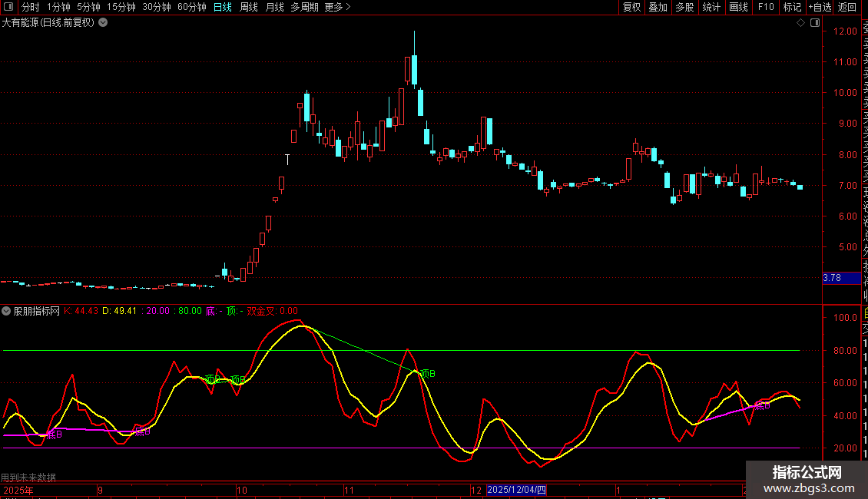868x499 pixels.
Task: Add stock to watchlist with +自选
Action: (x=820, y=7)
